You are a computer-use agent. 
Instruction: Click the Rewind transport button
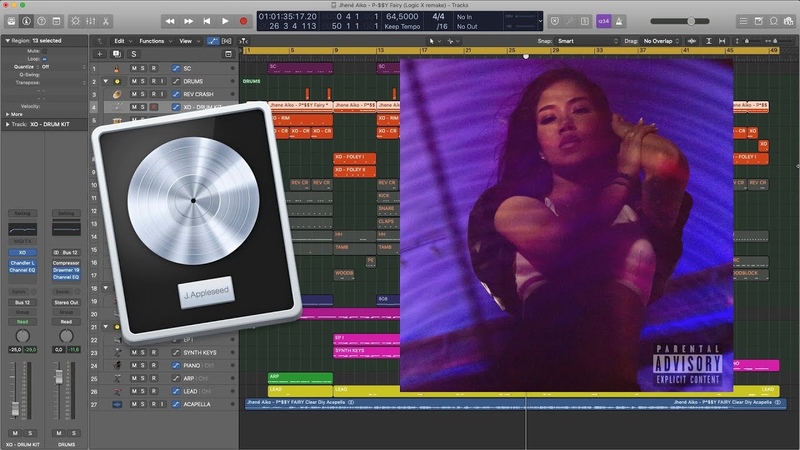170,21
